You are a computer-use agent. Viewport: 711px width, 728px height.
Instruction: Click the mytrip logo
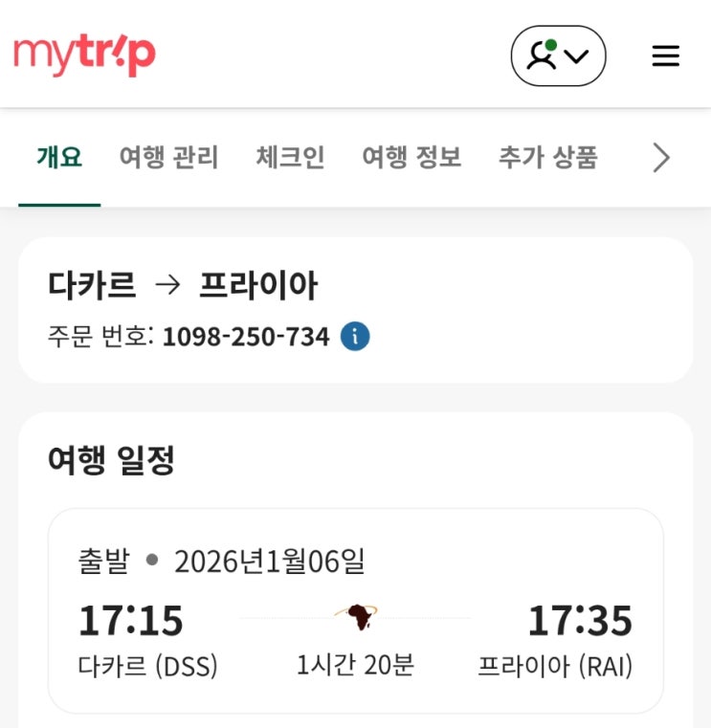84,55
